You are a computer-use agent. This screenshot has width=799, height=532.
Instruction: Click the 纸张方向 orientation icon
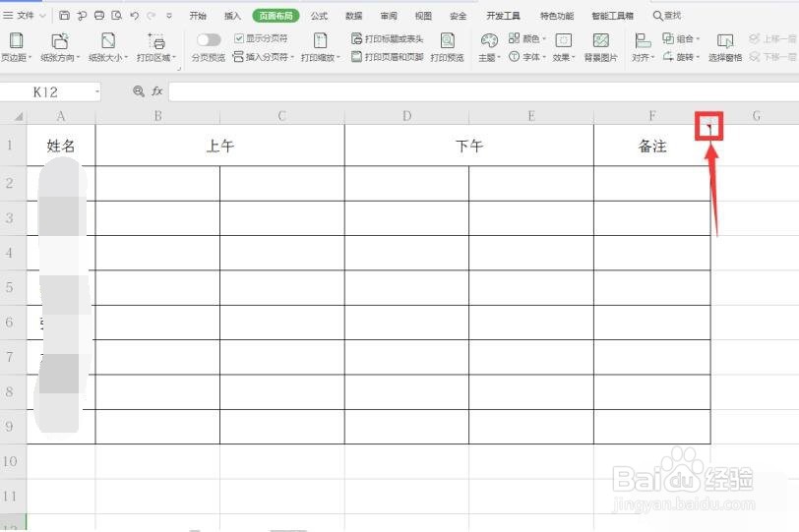click(60, 40)
